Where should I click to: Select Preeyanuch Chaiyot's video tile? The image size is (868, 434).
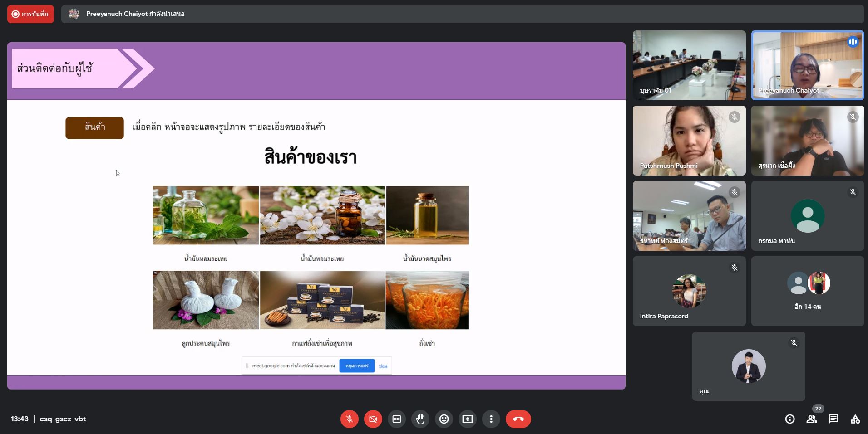click(807, 65)
